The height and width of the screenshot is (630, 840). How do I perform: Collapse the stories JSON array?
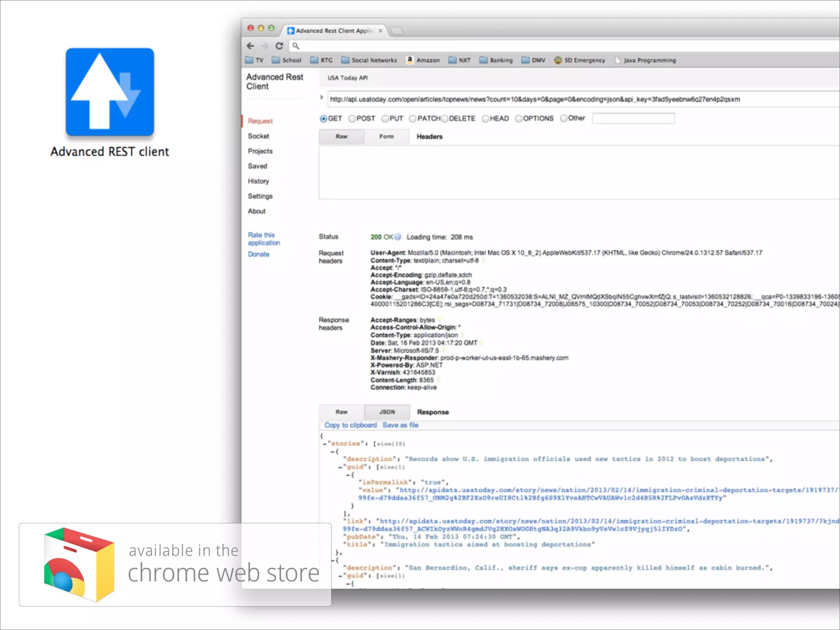coord(324,444)
